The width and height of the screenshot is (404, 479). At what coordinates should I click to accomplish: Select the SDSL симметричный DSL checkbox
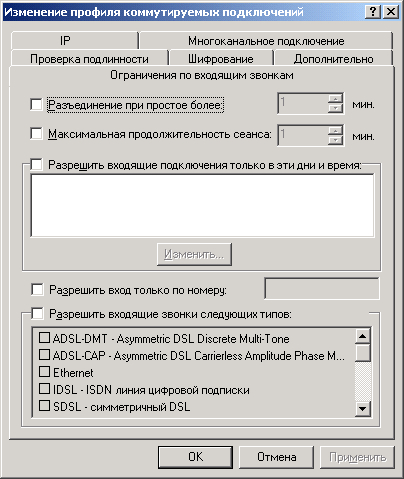pos(44,406)
